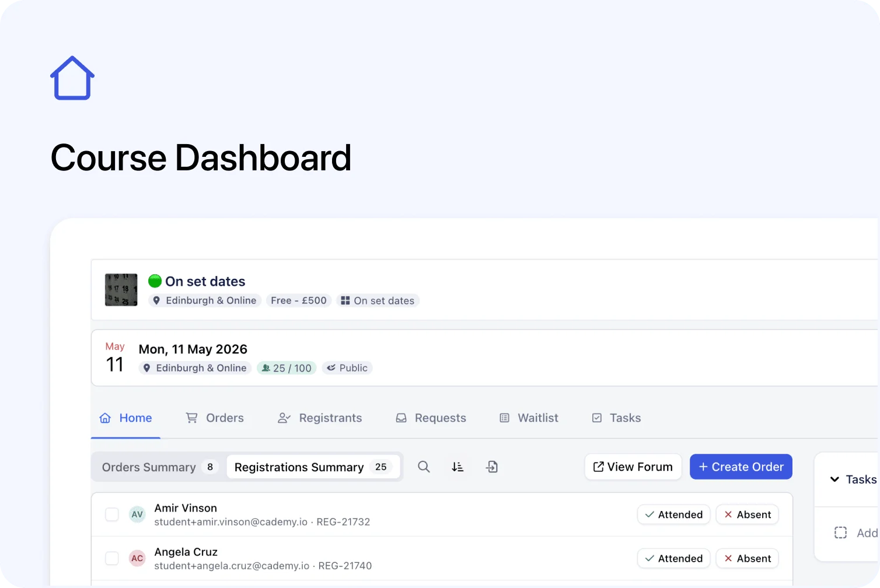The image size is (880, 588).
Task: Tick the checkbox for Amir Vinson
Action: 112,514
